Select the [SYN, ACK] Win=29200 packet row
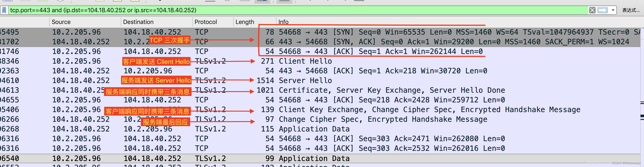 (320, 42)
